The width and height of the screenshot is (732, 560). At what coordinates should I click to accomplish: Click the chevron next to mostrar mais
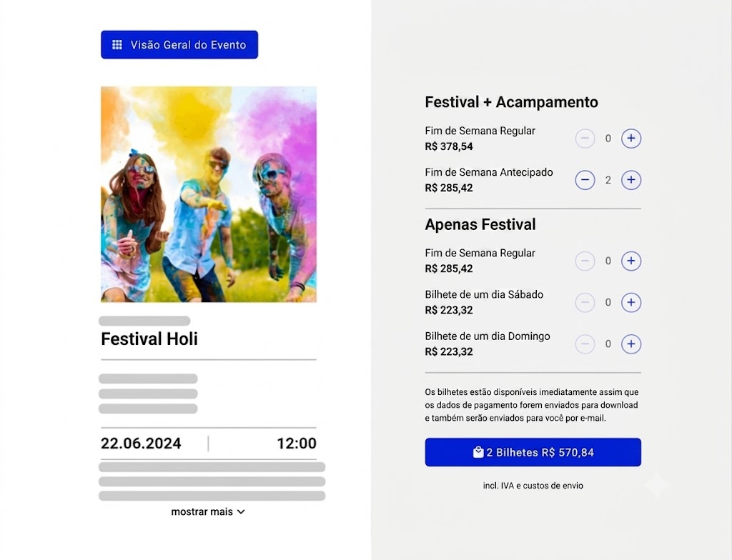click(241, 512)
